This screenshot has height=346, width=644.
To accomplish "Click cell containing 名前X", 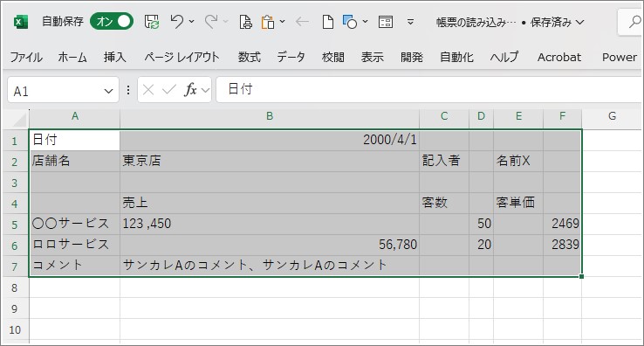I will (x=518, y=161).
